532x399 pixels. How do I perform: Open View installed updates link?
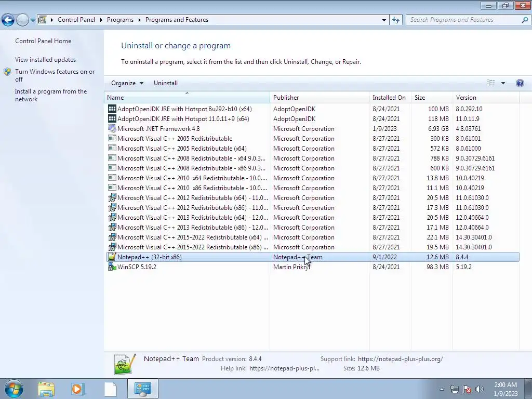click(46, 60)
